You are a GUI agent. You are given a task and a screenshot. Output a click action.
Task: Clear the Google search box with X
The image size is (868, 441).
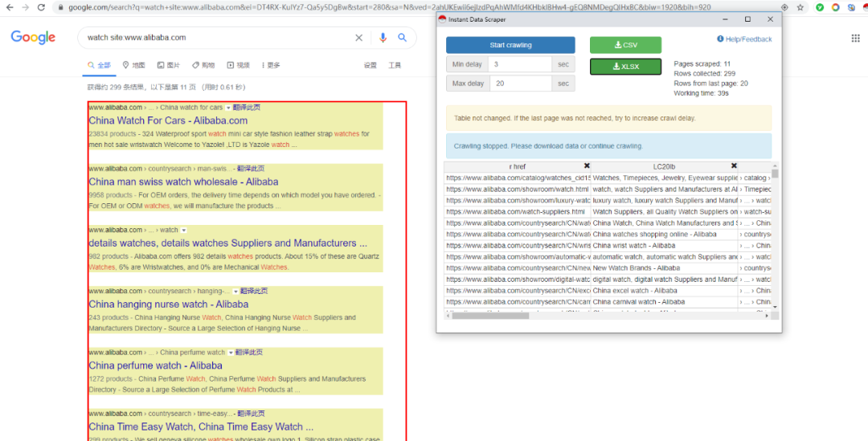(358, 38)
